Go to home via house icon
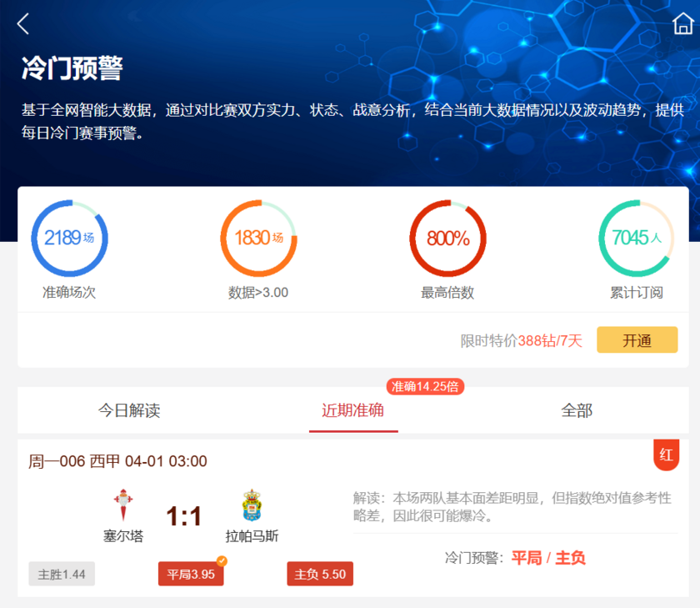The image size is (700, 608). point(682,24)
